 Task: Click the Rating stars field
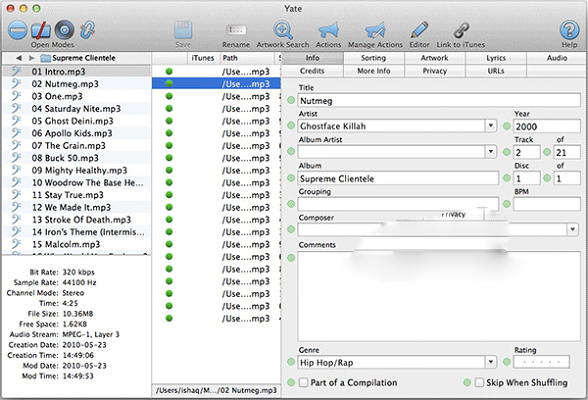[x=541, y=362]
